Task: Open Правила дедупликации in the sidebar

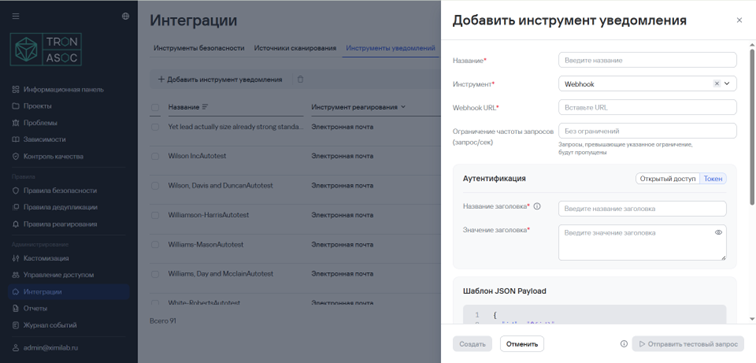Action: pos(60,207)
